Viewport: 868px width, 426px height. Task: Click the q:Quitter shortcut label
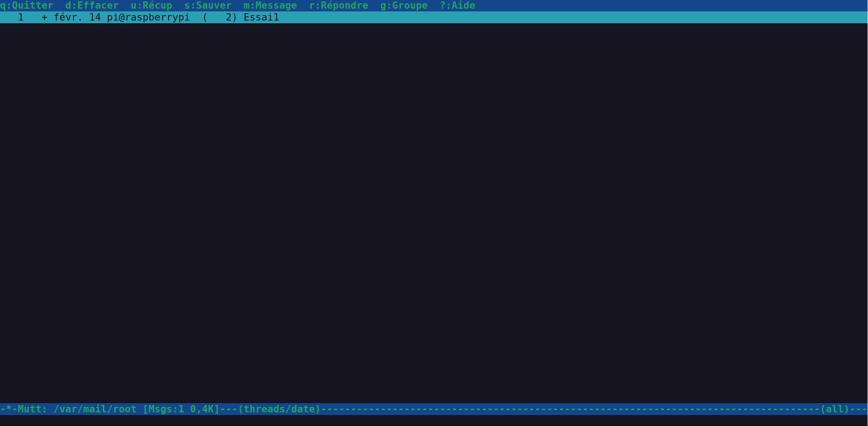pyautogui.click(x=27, y=5)
